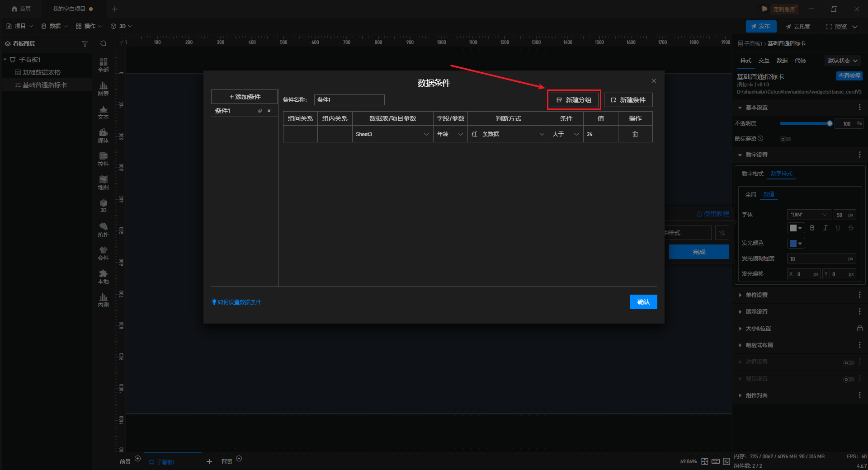
Task: Toggle the 背景设置 switch
Action: [849, 379]
